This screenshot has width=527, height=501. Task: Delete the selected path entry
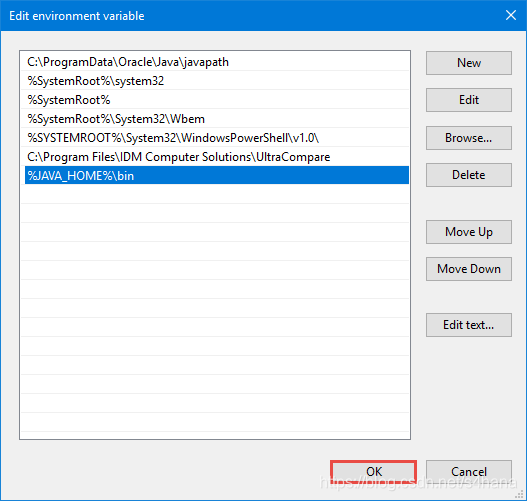[469, 175]
